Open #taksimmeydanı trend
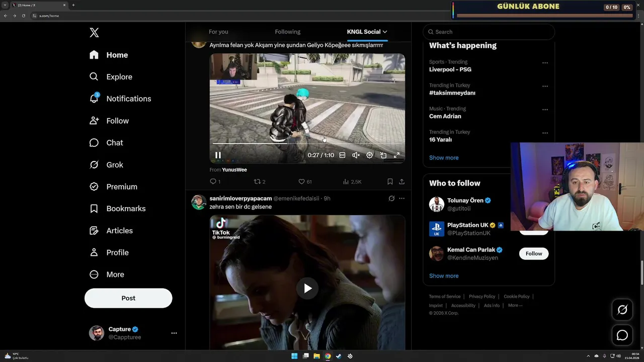The image size is (644, 362). [452, 93]
